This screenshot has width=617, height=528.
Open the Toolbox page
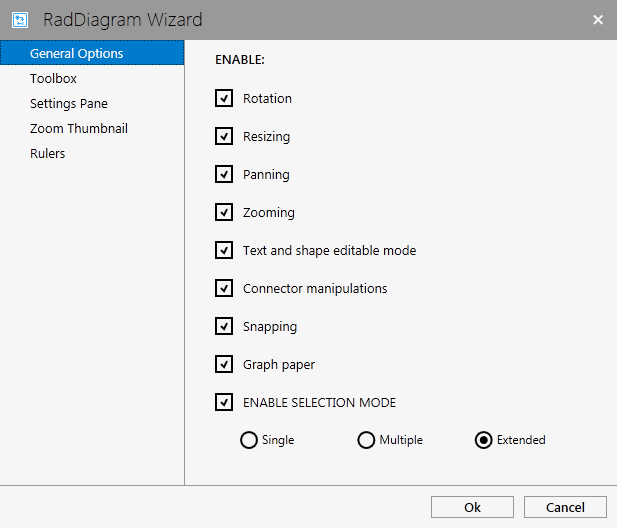pos(53,78)
